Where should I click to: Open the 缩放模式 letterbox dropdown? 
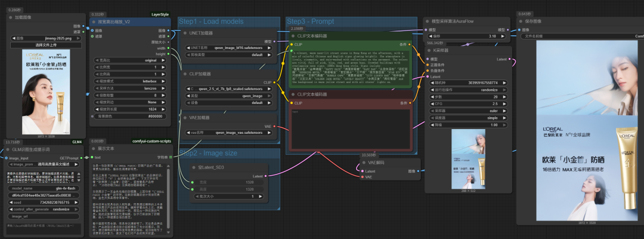130,81
